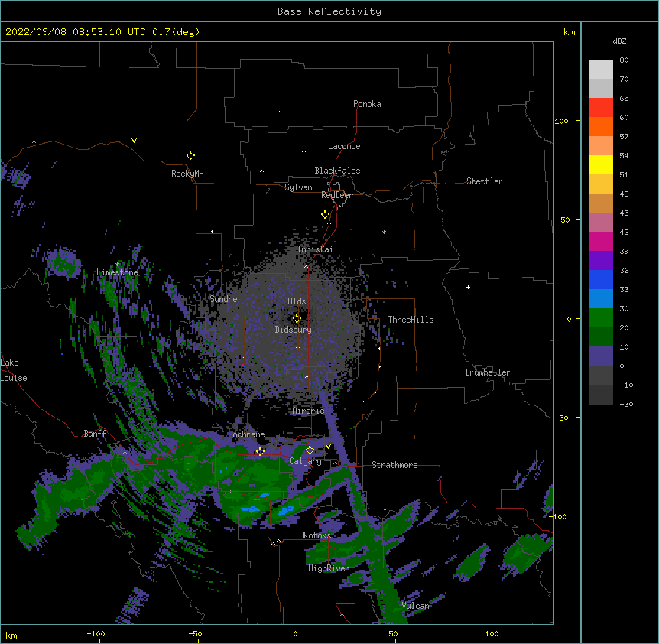Click the blue 36 dBZ legend swatch

coord(601,279)
